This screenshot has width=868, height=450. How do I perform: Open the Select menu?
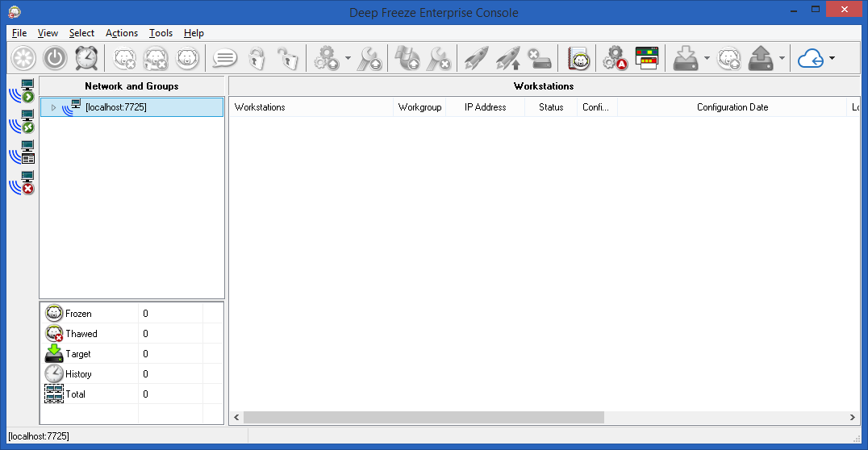tap(81, 33)
